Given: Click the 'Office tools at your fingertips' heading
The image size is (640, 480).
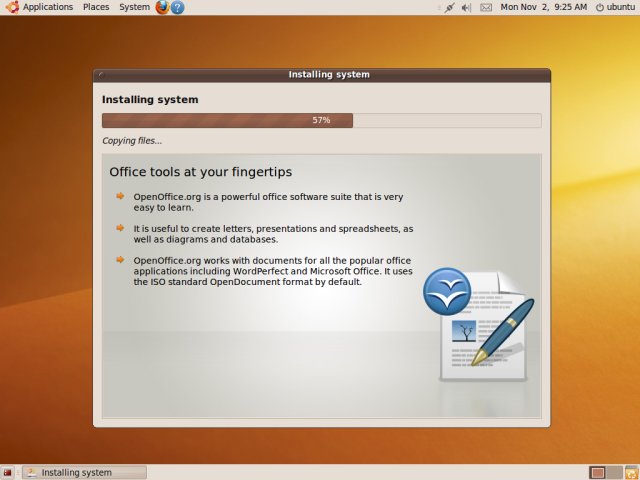Looking at the screenshot, I should (x=200, y=172).
